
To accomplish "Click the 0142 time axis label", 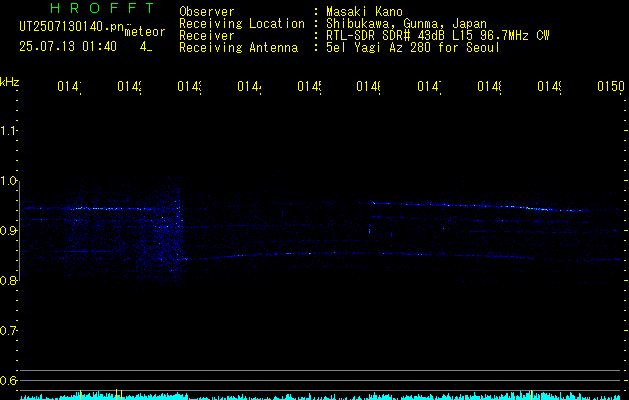I will (x=129, y=86).
